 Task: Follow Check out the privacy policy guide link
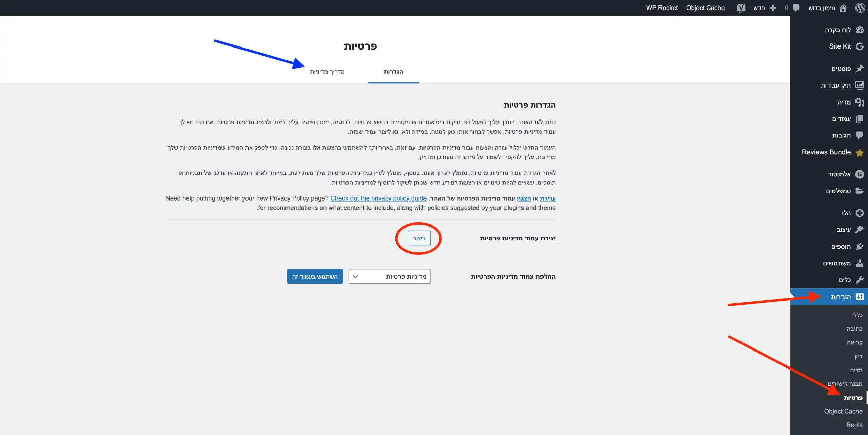coord(378,198)
